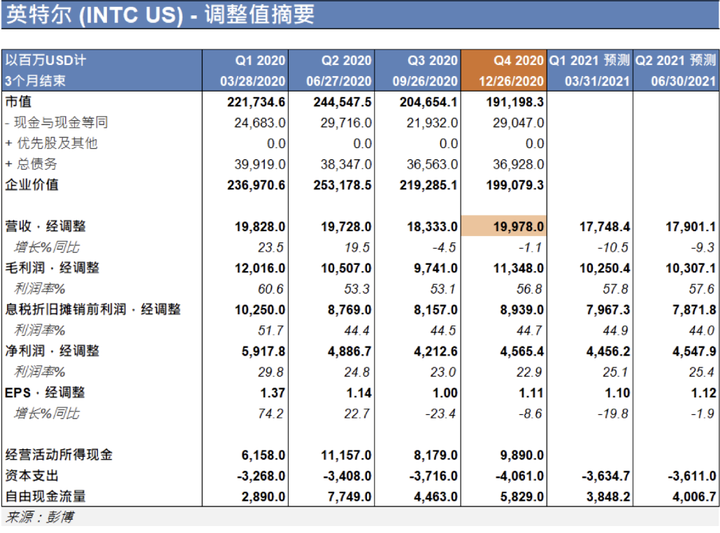Click the gross profit value 11,348.0
The width and height of the screenshot is (720, 533).
tap(518, 268)
